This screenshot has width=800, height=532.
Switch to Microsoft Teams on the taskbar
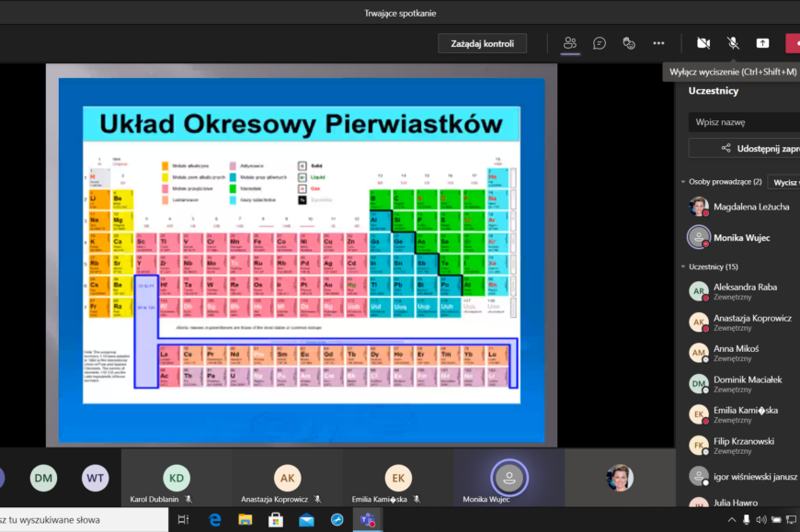tap(367, 520)
